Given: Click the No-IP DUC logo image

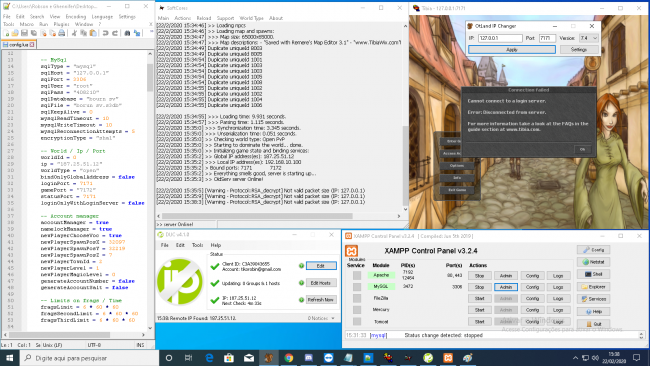Looking at the screenshot, I should (180, 281).
